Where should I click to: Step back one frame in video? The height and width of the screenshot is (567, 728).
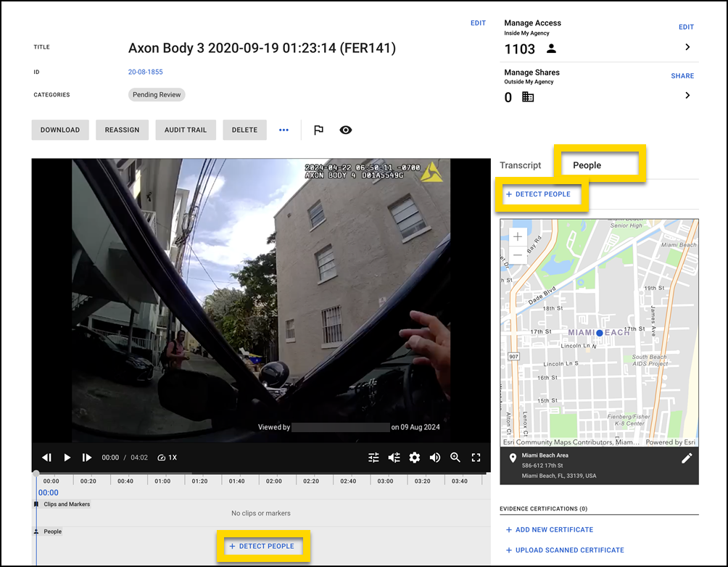click(x=47, y=458)
